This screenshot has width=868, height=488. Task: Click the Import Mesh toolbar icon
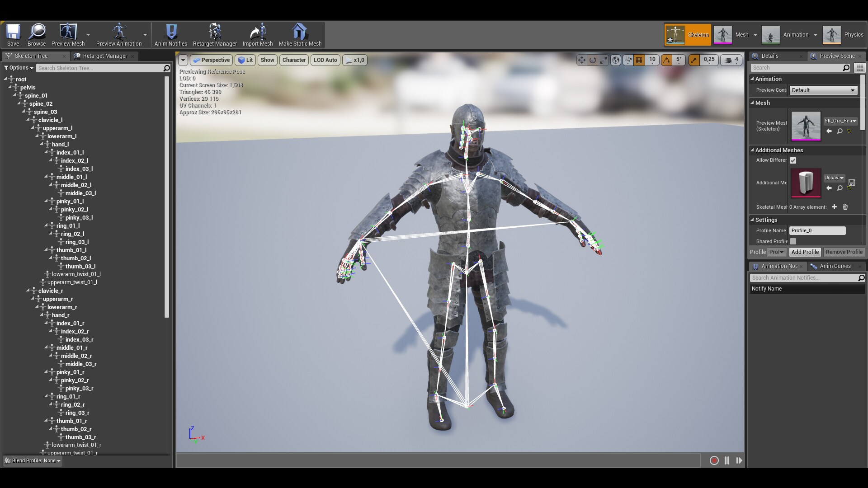pos(257,34)
